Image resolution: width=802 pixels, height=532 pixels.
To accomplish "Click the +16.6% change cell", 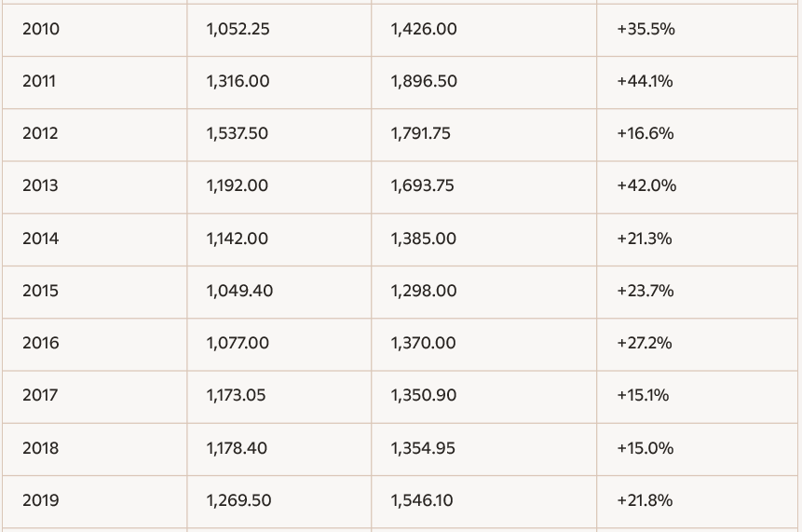I will point(645,133).
